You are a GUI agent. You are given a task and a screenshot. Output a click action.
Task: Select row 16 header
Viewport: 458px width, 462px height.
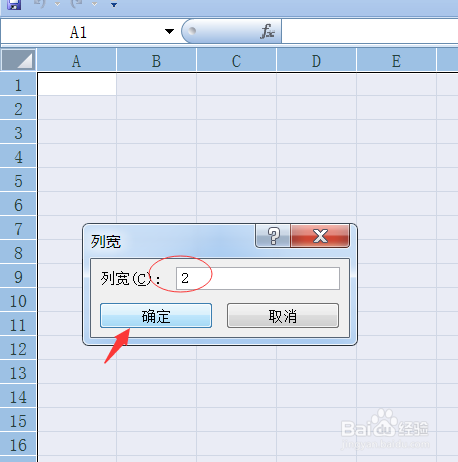click(18, 445)
